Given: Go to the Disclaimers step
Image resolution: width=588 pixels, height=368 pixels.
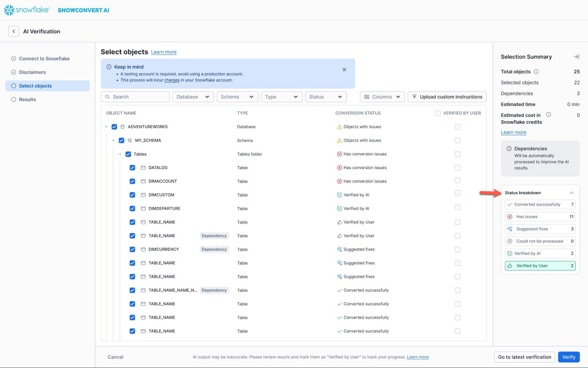Looking at the screenshot, I should coord(32,72).
